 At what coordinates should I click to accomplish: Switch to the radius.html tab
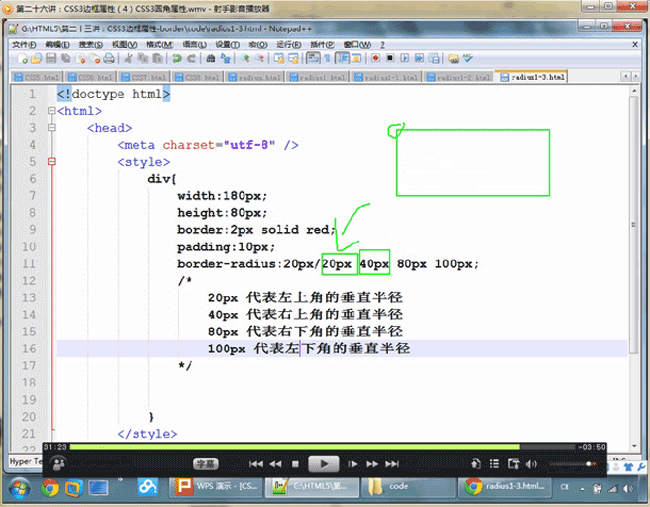coord(254,77)
